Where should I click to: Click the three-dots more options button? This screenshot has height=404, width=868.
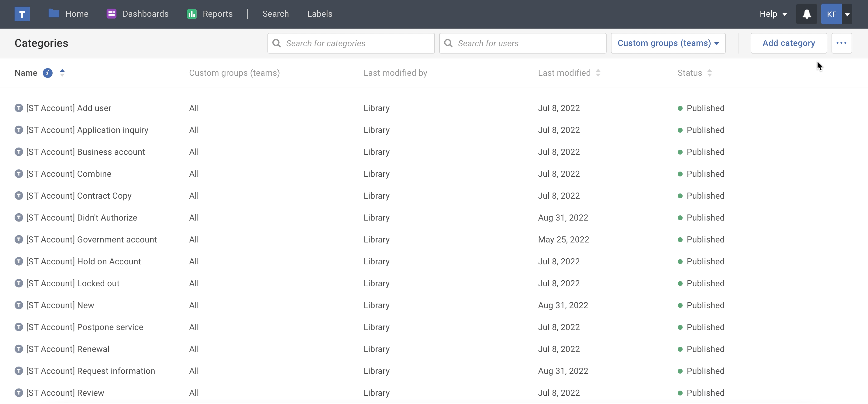pos(841,43)
